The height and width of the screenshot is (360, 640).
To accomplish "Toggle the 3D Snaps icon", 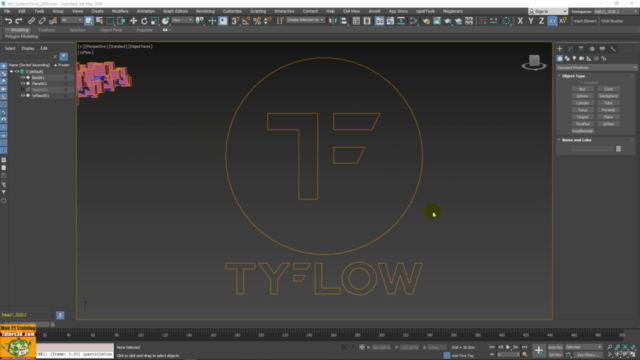I will pyautogui.click(x=235, y=21).
